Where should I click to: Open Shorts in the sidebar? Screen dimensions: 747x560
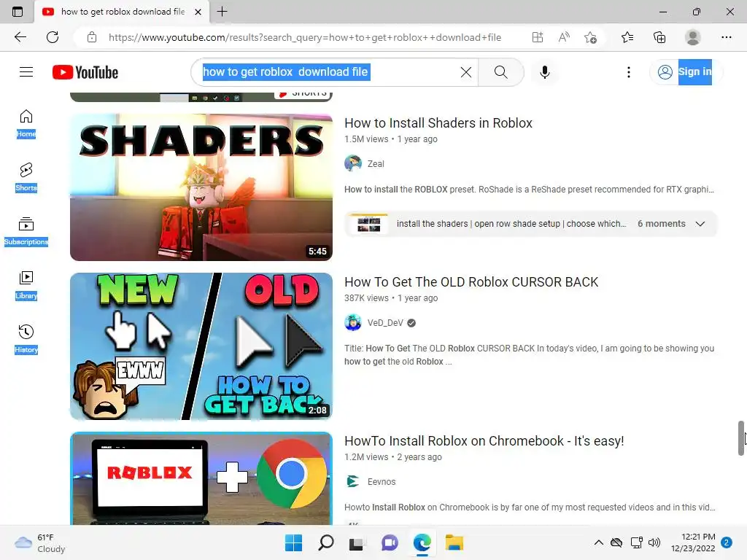[x=26, y=177]
